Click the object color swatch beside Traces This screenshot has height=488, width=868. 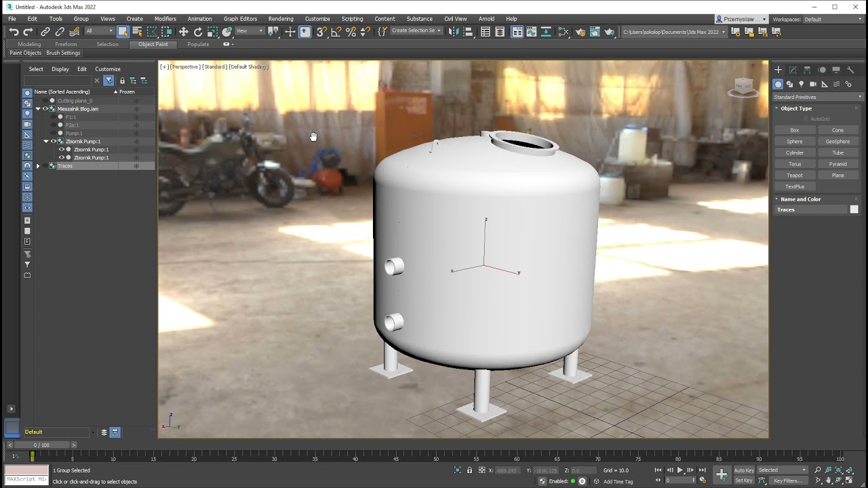click(x=854, y=209)
